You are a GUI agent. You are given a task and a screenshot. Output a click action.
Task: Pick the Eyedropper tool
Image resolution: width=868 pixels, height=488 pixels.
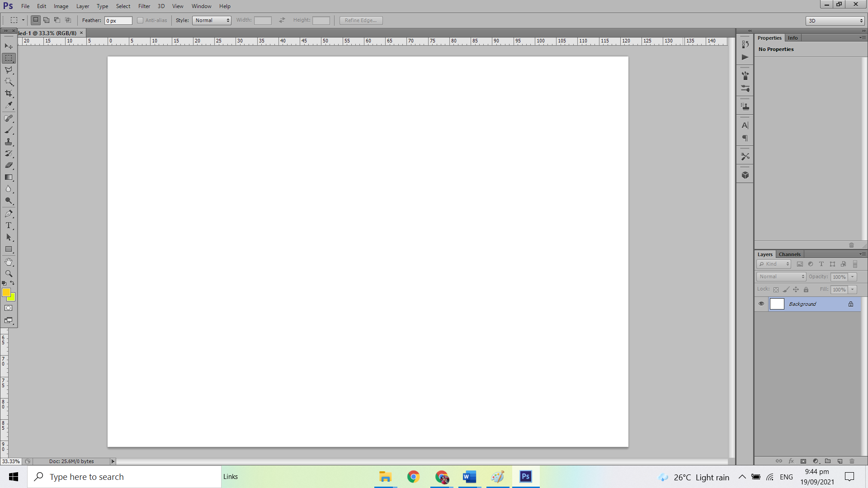point(9,105)
